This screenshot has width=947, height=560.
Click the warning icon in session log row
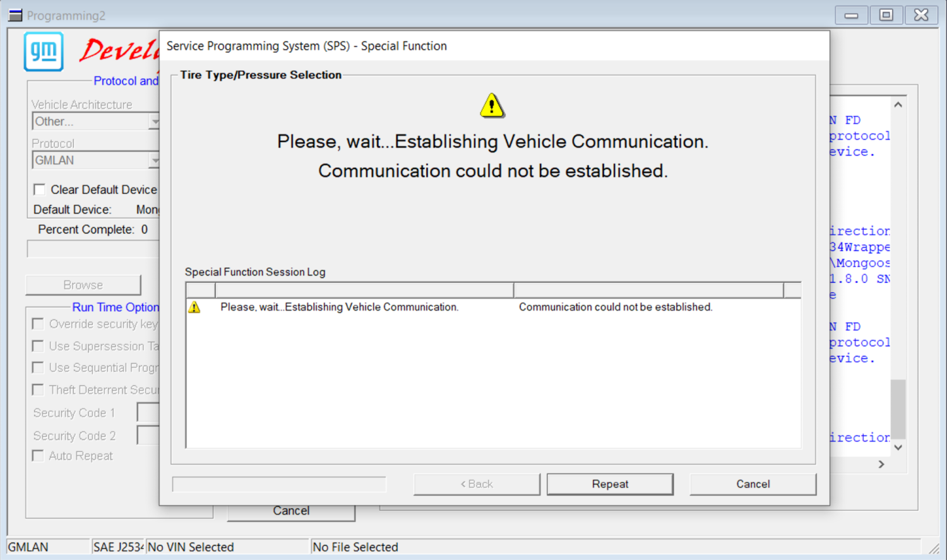pyautogui.click(x=194, y=307)
